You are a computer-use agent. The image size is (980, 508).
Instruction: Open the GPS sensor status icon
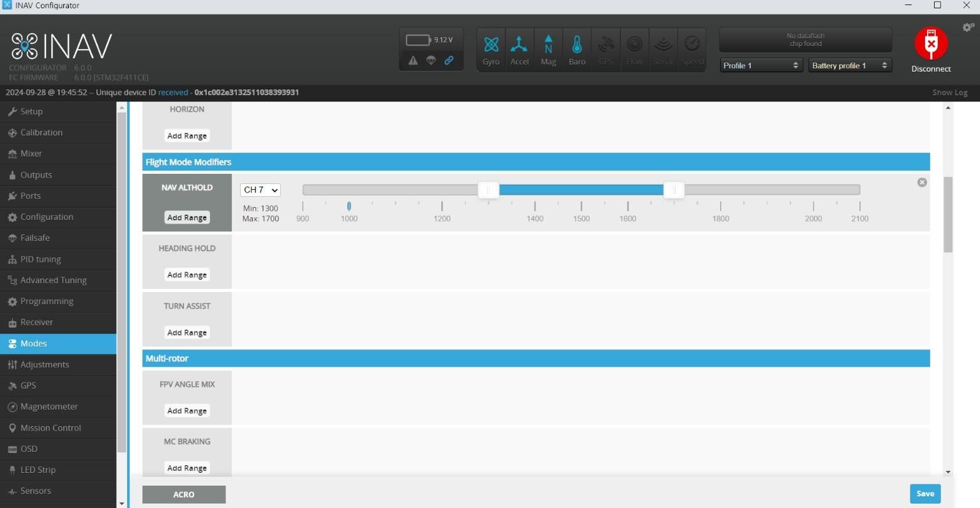click(x=605, y=48)
